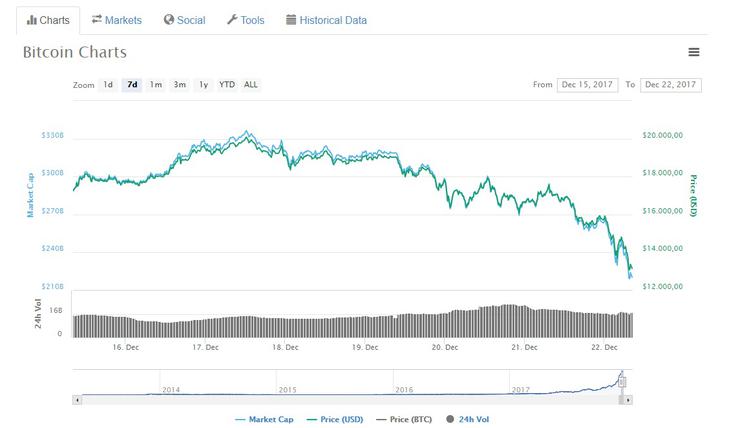Open the chart hamburger menu
This screenshot has height=428, width=736.
[694, 52]
